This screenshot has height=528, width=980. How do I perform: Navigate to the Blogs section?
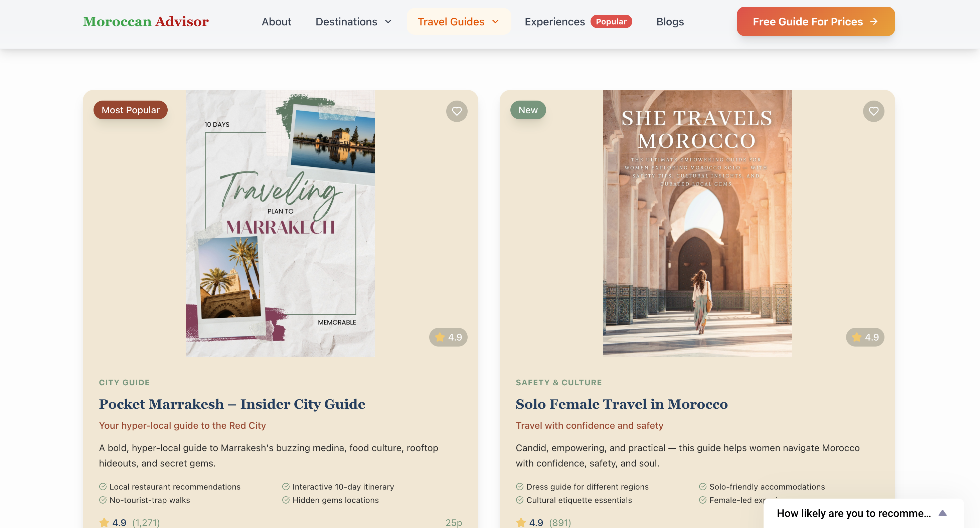670,22
